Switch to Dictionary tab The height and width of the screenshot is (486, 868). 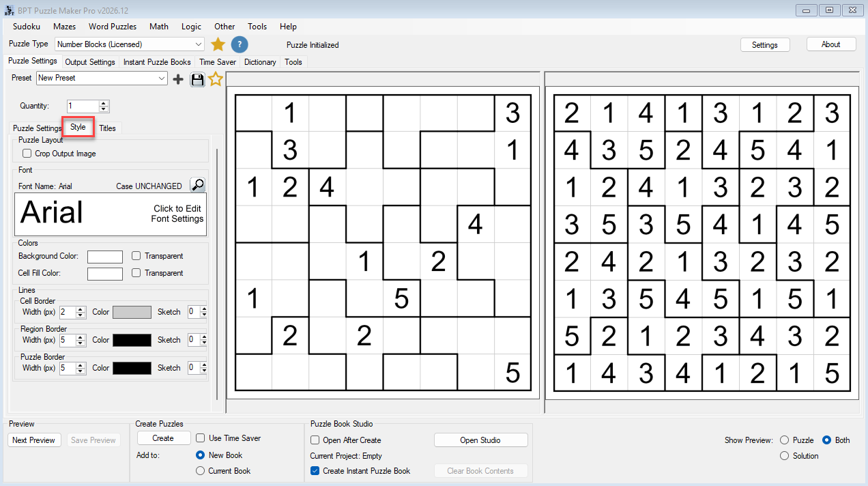260,62
